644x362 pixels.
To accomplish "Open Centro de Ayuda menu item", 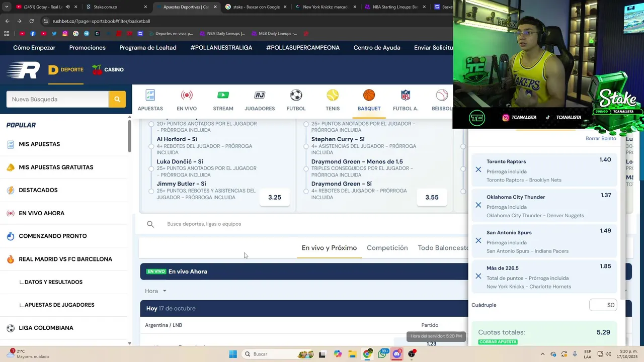I will (x=377, y=48).
